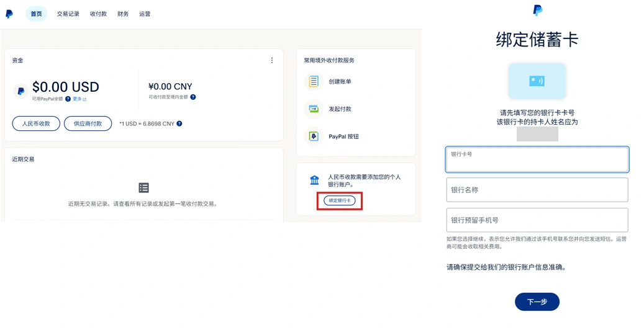Click help icon beside 可用PayPal余额
This screenshot has height=330, width=644.
pos(68,99)
